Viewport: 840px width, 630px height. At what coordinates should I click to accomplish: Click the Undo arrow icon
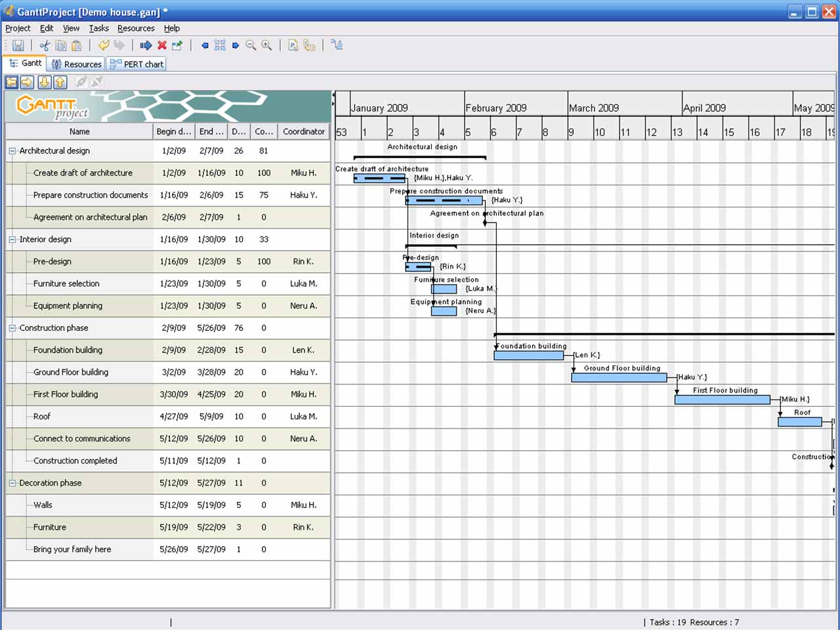[x=104, y=45]
